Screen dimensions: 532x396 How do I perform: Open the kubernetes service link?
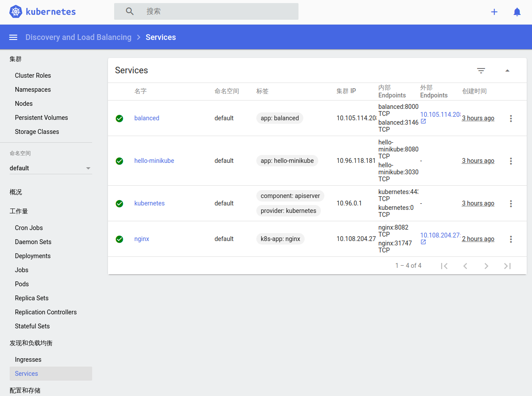point(149,203)
